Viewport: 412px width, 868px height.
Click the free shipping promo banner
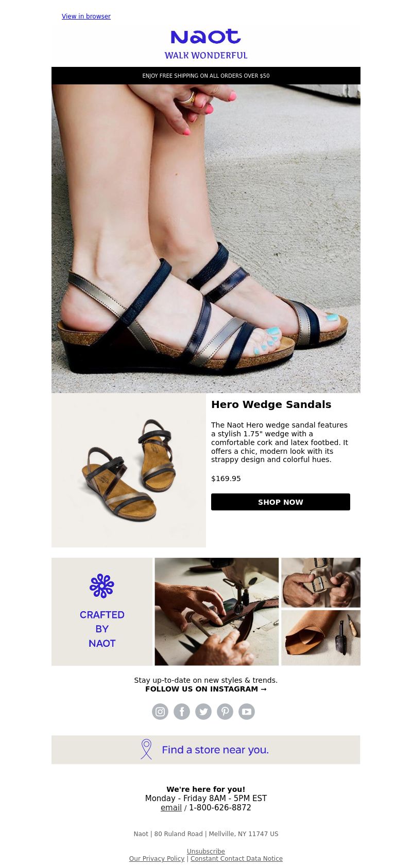point(206,76)
